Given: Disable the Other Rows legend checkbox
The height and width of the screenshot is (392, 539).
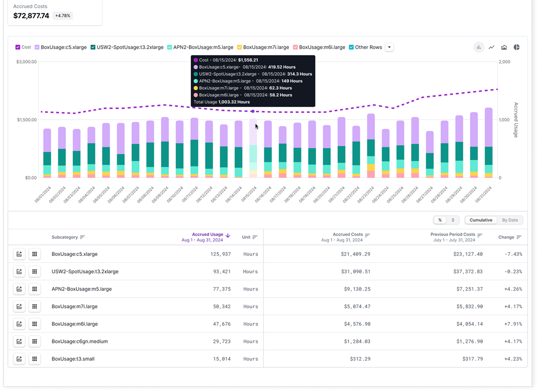Looking at the screenshot, I should pos(351,47).
